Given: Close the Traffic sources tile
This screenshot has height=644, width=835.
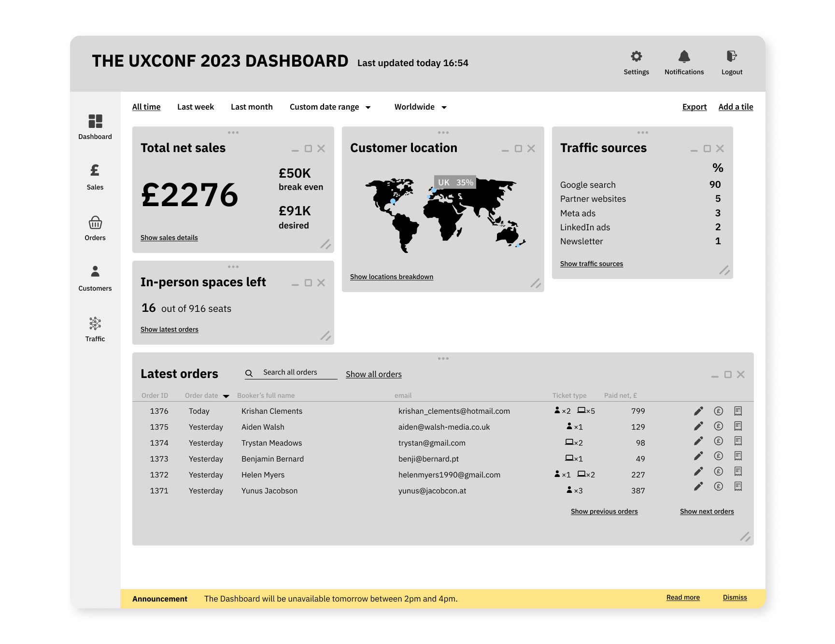Looking at the screenshot, I should [x=720, y=149].
